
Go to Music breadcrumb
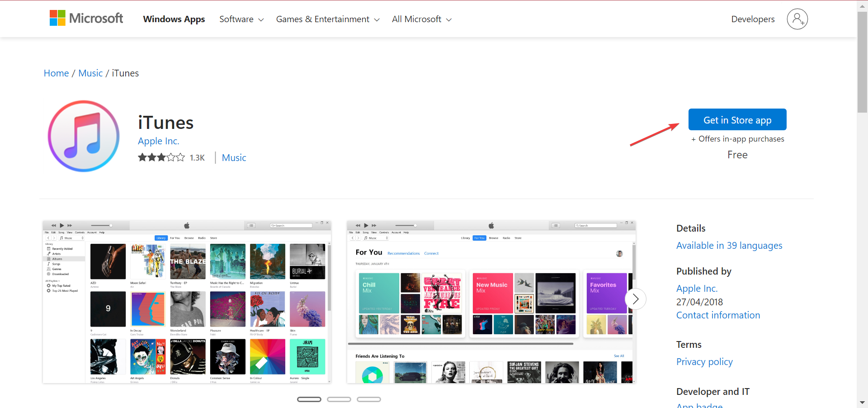point(90,73)
